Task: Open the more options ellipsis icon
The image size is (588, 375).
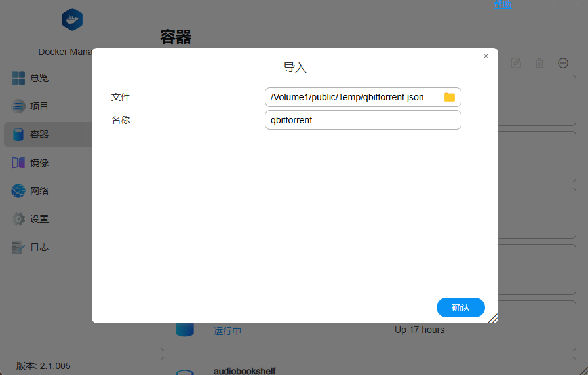Action: tap(563, 63)
